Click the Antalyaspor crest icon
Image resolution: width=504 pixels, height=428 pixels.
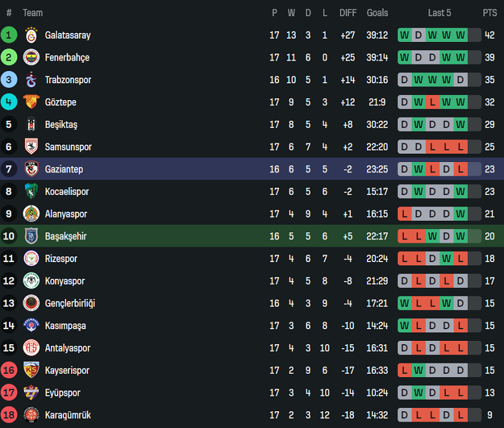[x=31, y=348]
